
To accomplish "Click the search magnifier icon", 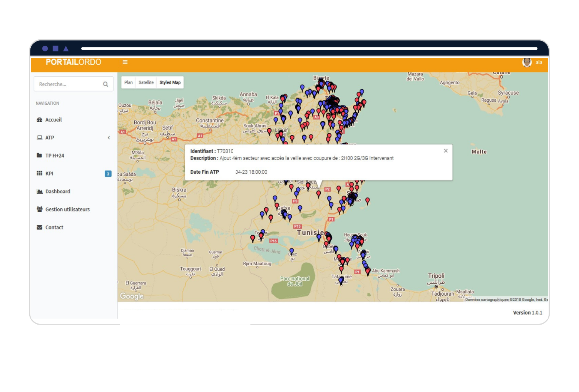I will tap(105, 84).
